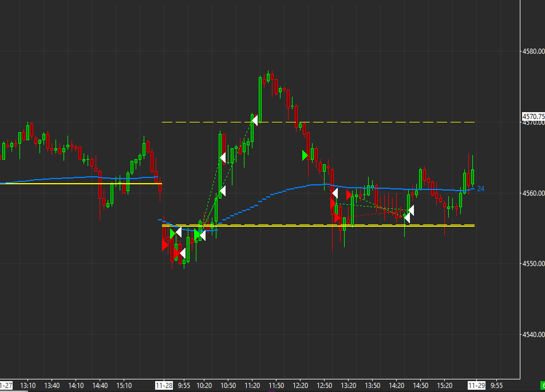Click the 10:20 time axis label
545x392 pixels.
(x=204, y=385)
